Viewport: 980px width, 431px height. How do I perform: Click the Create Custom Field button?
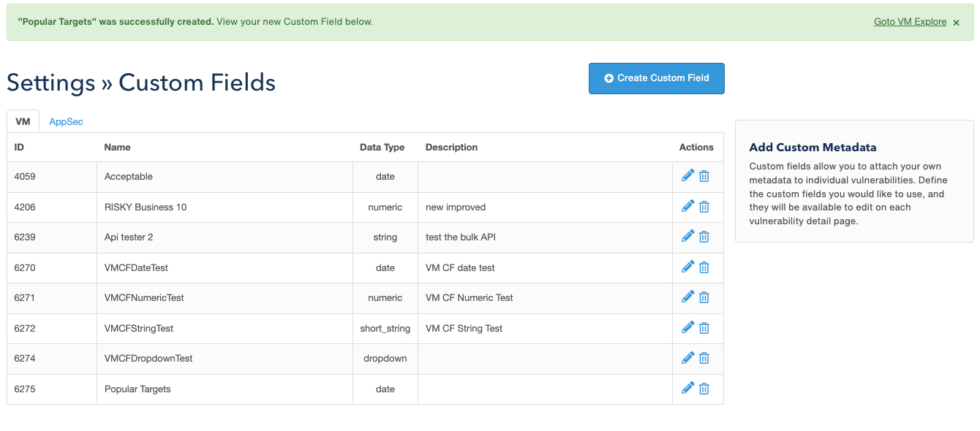pyautogui.click(x=656, y=77)
